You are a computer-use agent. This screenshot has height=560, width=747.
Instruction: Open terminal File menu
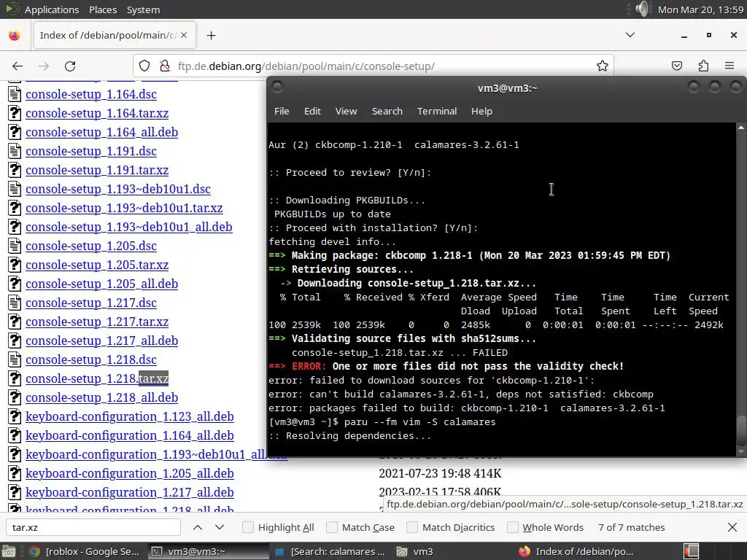tap(282, 111)
